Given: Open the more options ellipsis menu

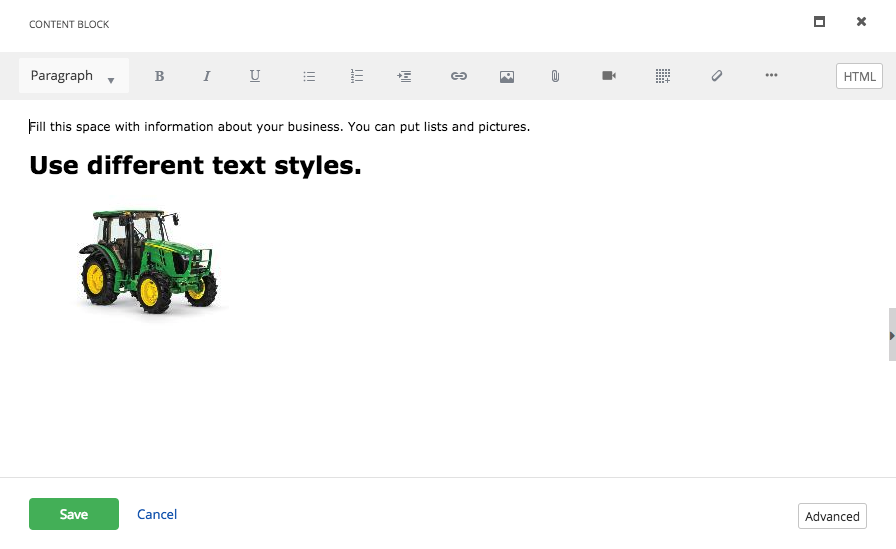Looking at the screenshot, I should (771, 76).
